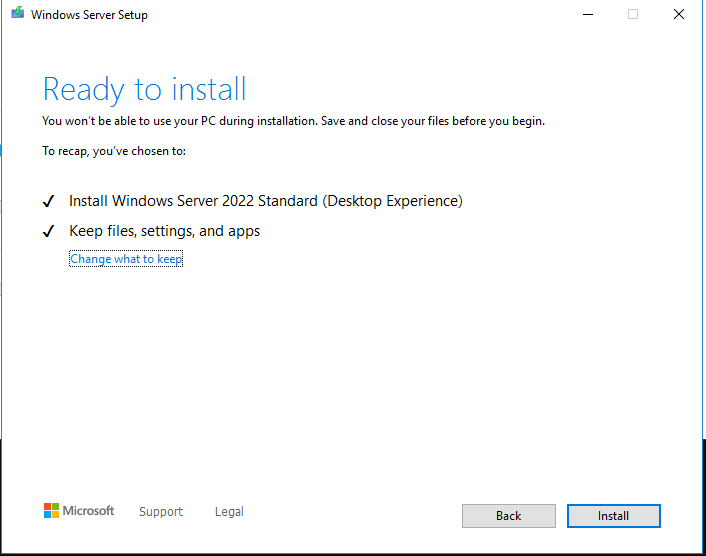Image resolution: width=706 pixels, height=556 pixels.
Task: Click the save and close files warning text
Action: point(293,121)
